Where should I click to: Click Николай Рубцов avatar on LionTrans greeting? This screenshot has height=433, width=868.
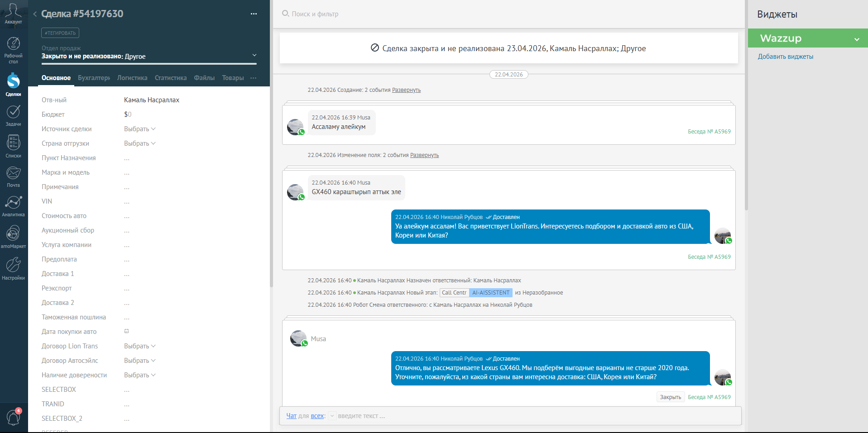click(723, 236)
